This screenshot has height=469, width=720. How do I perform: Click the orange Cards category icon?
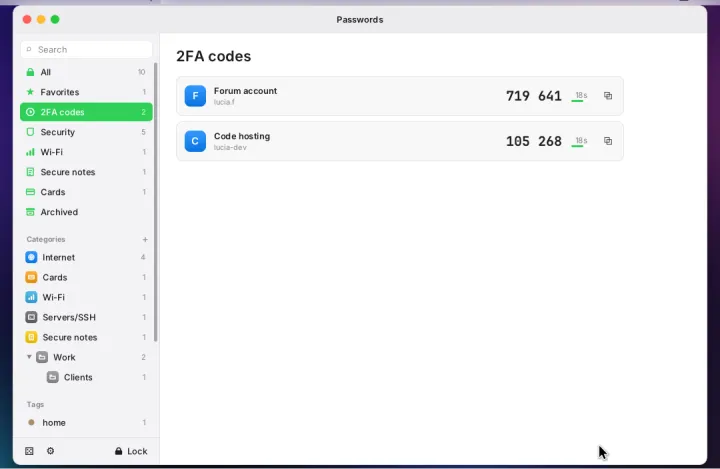(31, 277)
